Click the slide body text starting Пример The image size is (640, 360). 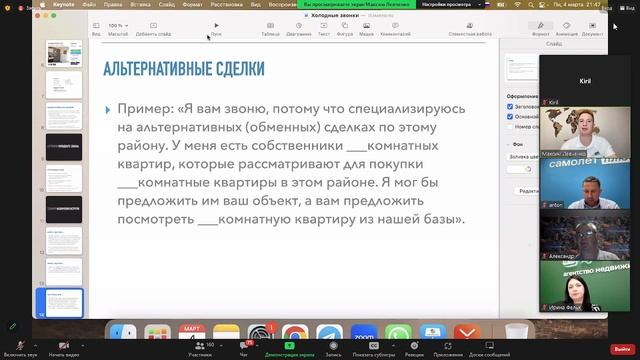[x=291, y=164]
